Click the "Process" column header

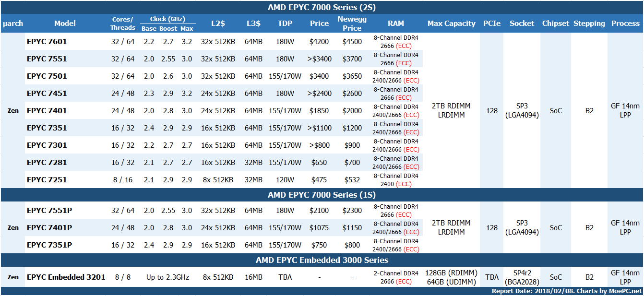pos(625,24)
